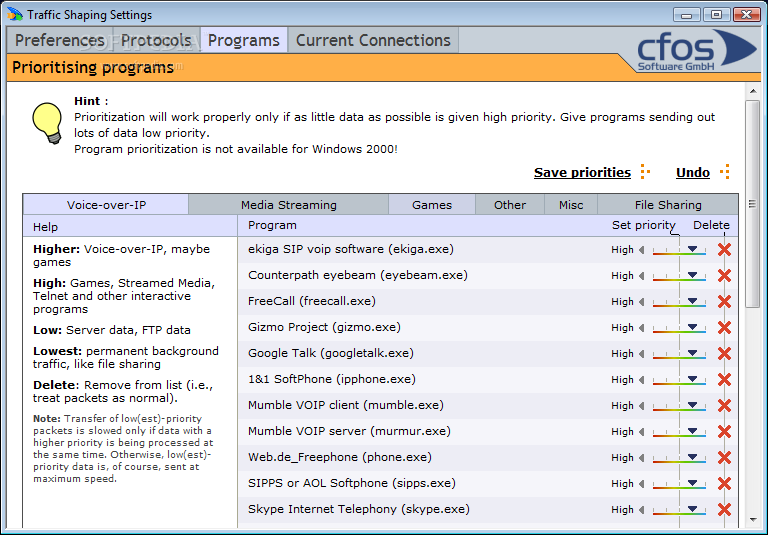Delete Gizmo Project entry
768x535 pixels.
coord(724,328)
